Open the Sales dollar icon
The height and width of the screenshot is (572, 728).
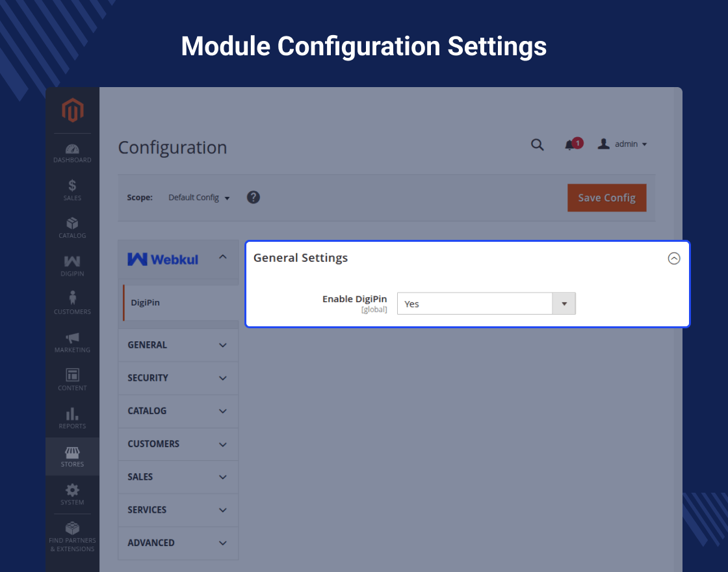pos(72,190)
